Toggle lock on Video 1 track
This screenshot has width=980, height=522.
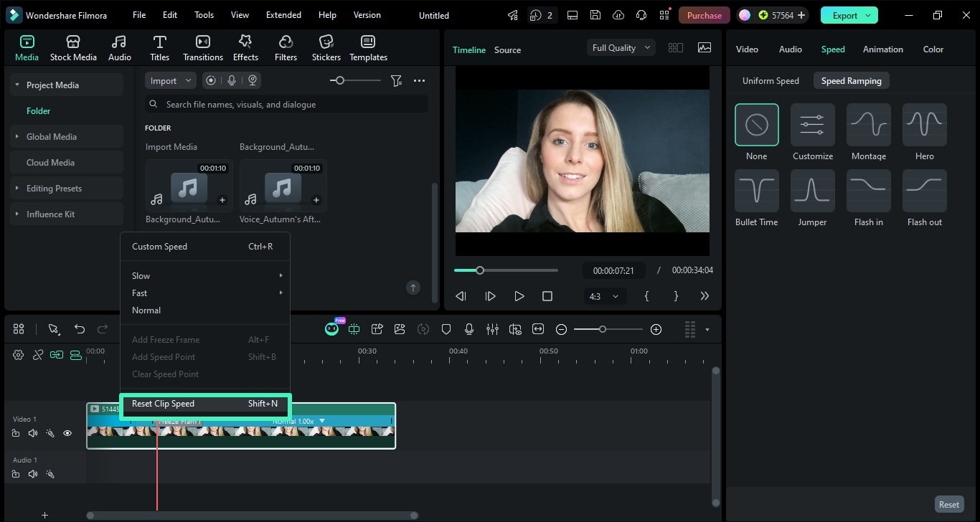point(15,433)
